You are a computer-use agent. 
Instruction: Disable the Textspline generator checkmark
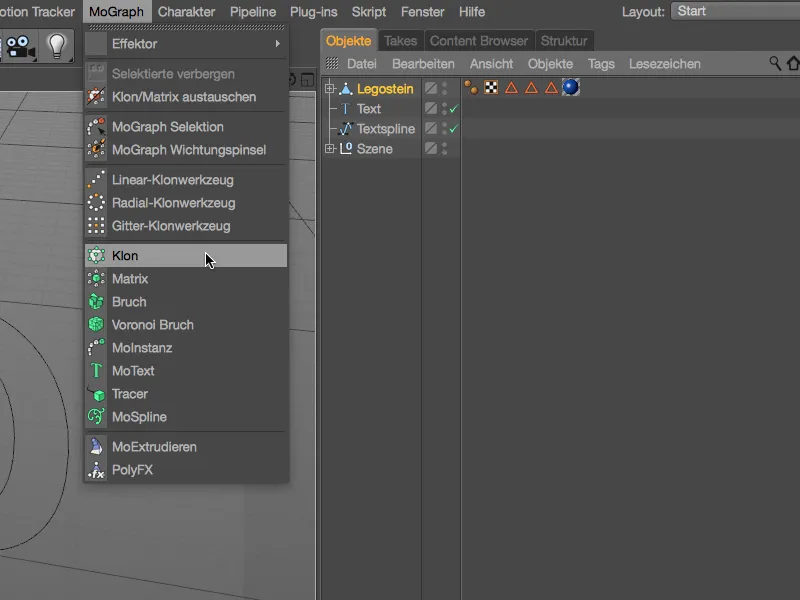point(453,128)
